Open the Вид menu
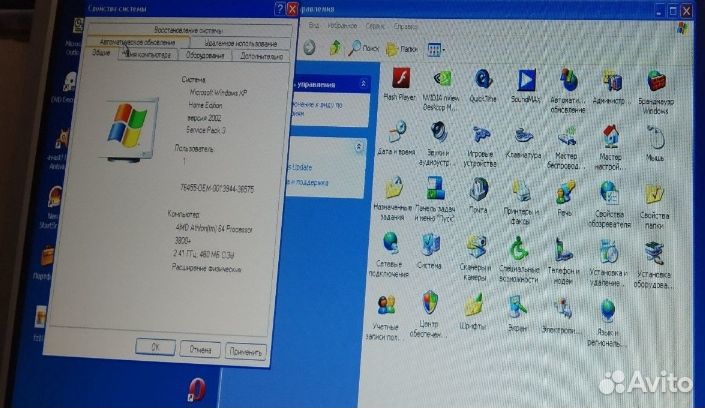Image resolution: width=705 pixels, height=408 pixels. click(x=314, y=26)
